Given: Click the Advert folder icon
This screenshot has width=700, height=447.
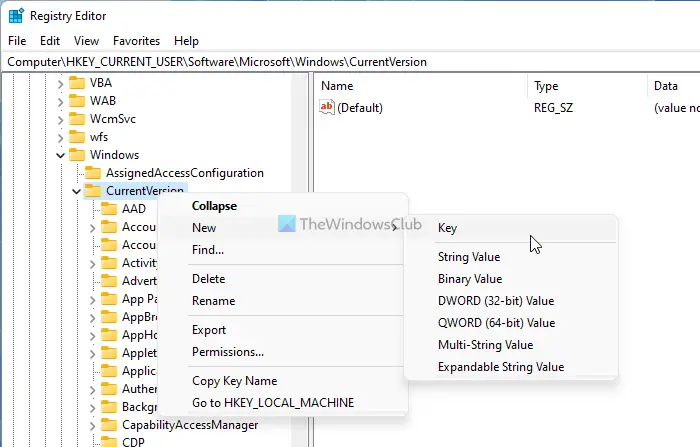Looking at the screenshot, I should pos(109,280).
